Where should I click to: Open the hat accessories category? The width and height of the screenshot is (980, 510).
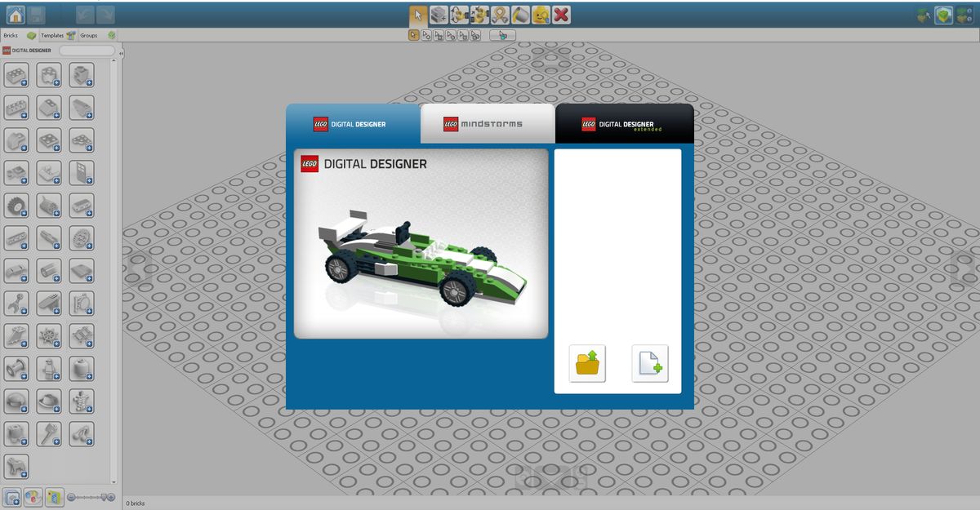tap(49, 401)
